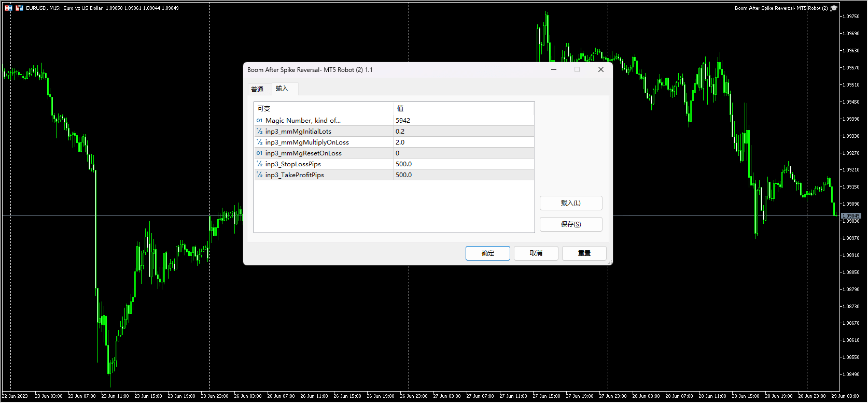
Task: Click the ½ icon beside inp3_StopLossPips
Action: pyautogui.click(x=259, y=164)
